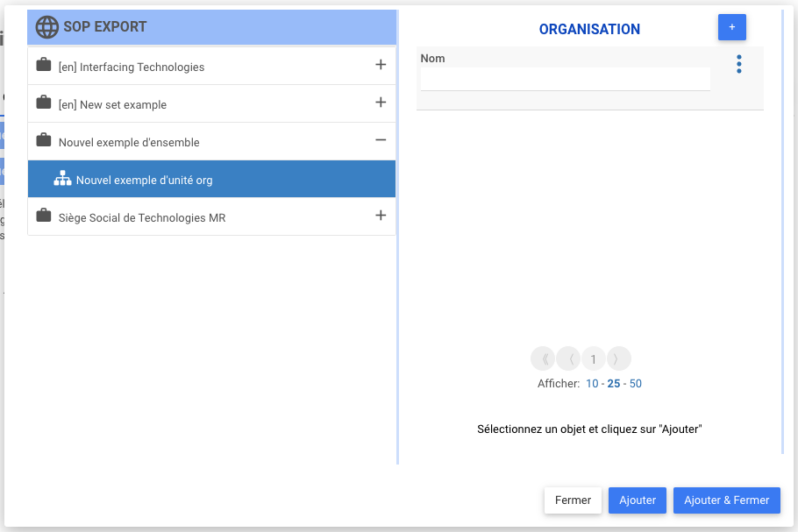Show 50 items per page
This screenshot has width=798, height=532.
click(x=636, y=384)
